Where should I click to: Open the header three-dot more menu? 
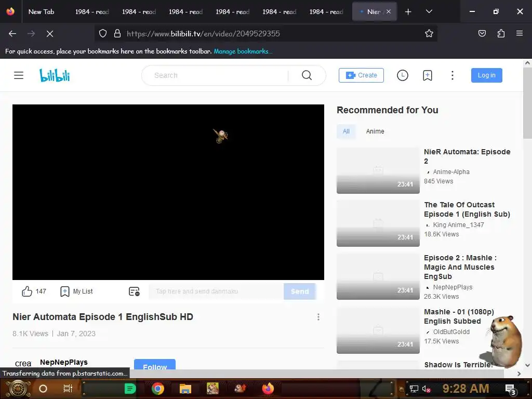click(x=453, y=75)
